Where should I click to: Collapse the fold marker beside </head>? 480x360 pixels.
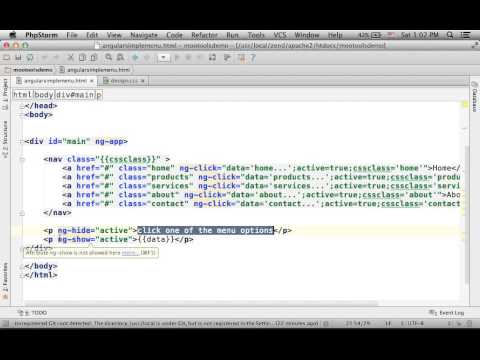[x=22, y=106]
